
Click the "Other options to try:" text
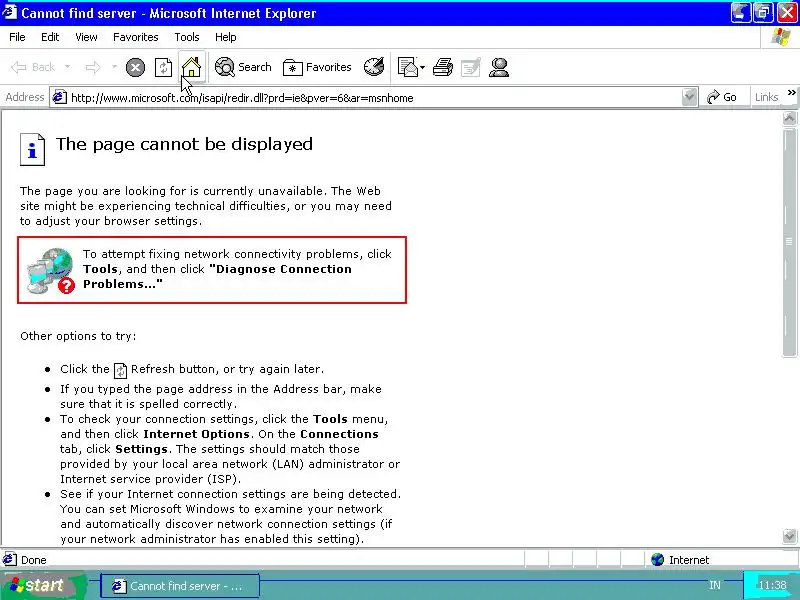pos(78,336)
